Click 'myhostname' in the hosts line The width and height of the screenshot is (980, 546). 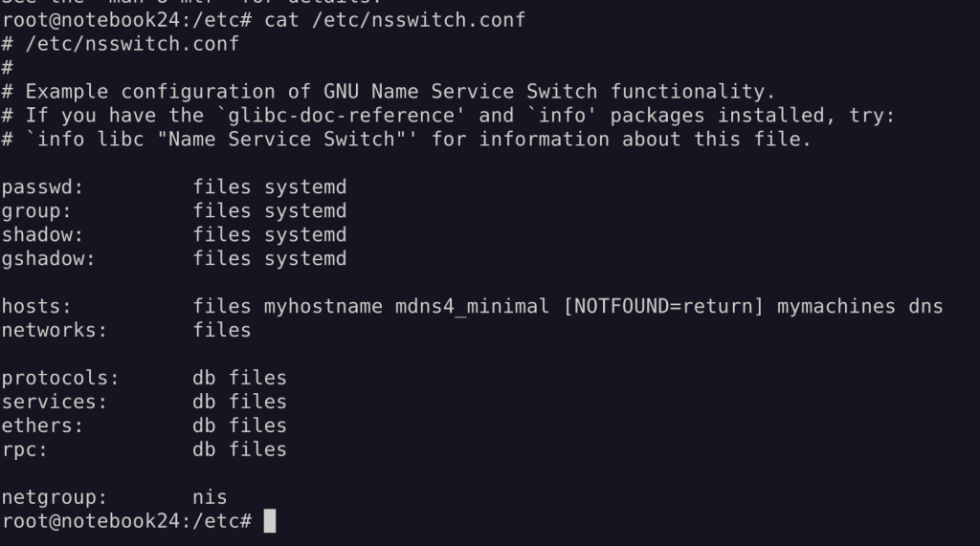tap(323, 307)
